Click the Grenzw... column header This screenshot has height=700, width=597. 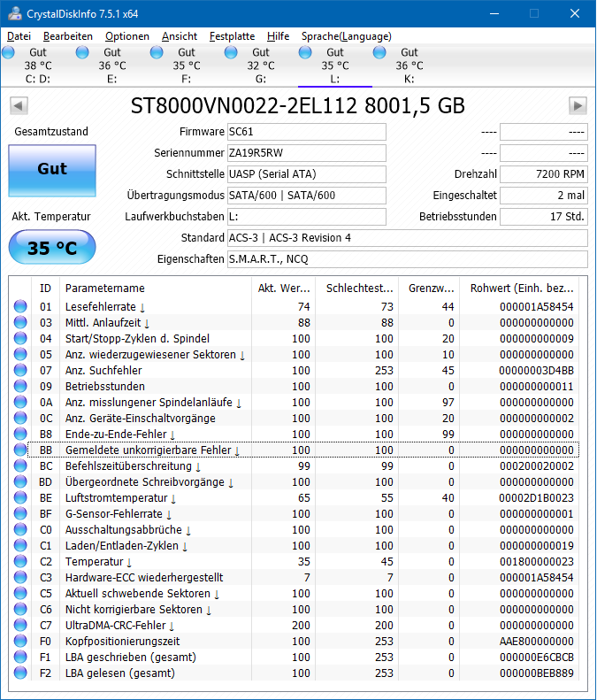[429, 288]
